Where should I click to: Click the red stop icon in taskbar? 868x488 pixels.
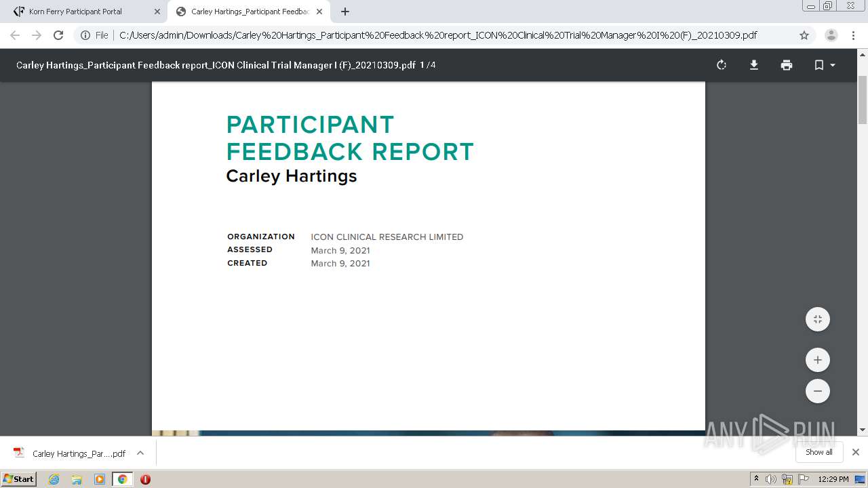145,479
